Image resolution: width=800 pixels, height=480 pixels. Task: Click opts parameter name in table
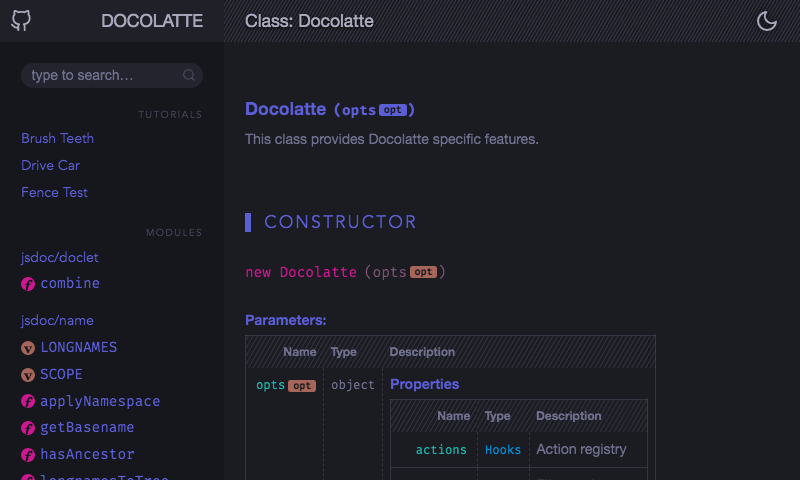coord(270,385)
